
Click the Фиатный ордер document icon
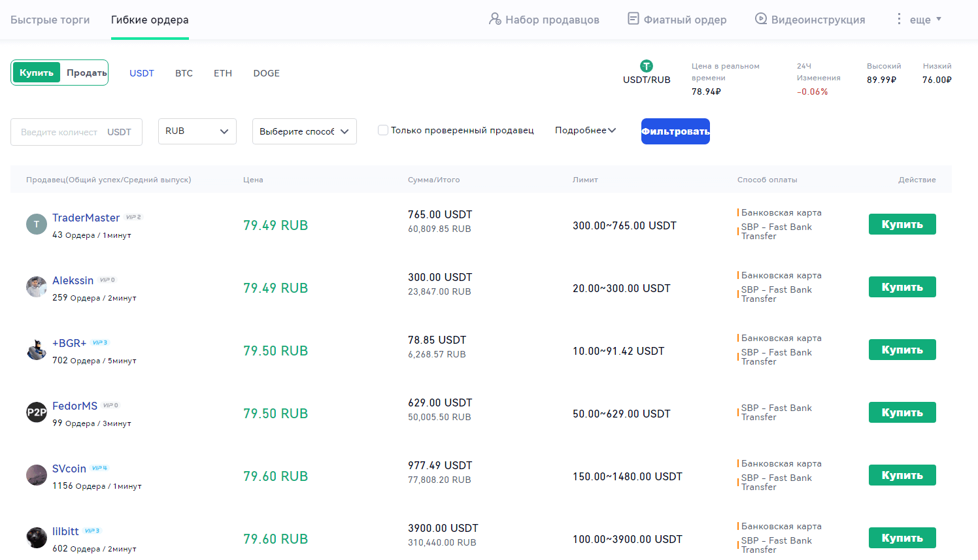click(633, 19)
